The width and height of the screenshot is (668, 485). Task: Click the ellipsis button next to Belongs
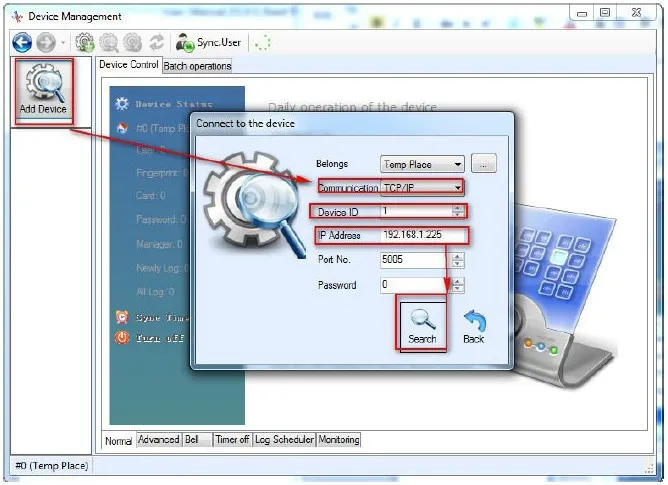click(484, 164)
